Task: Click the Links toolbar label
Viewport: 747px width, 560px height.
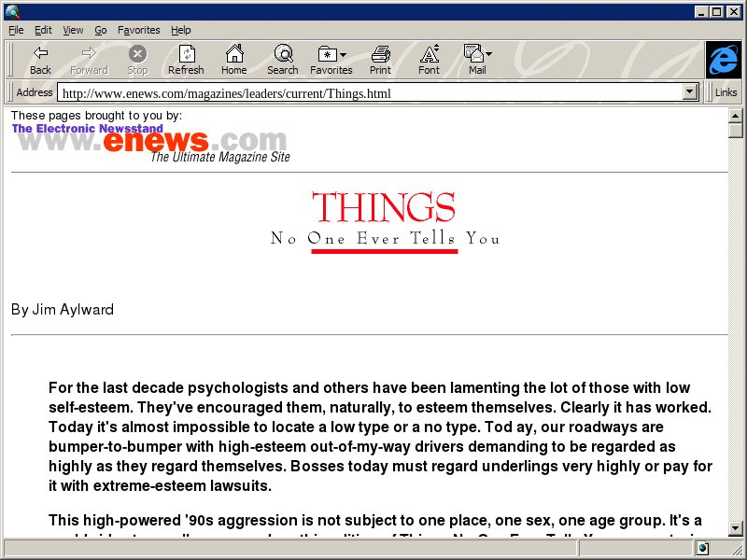Action: pos(726,92)
